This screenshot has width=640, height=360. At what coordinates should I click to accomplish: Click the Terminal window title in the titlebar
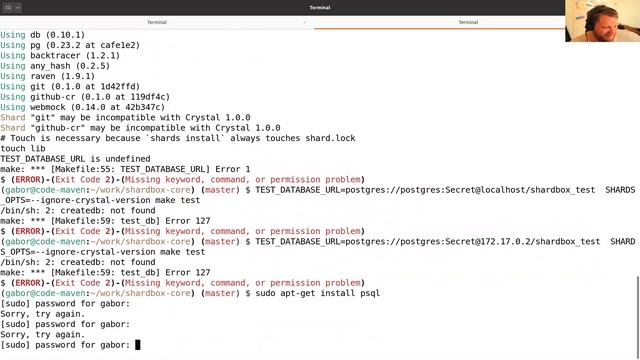320,7
